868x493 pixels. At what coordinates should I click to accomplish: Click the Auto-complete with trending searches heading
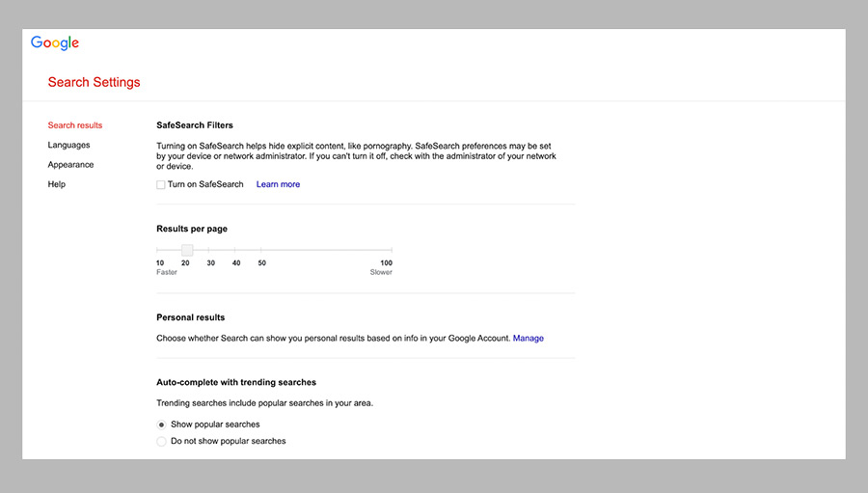click(x=236, y=382)
